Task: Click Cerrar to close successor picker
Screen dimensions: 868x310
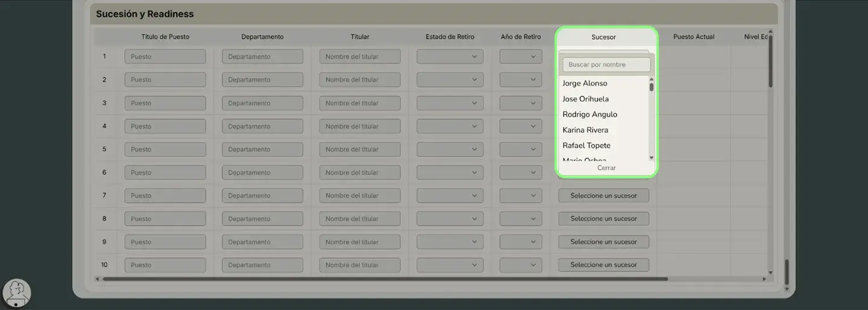Action: pyautogui.click(x=606, y=168)
